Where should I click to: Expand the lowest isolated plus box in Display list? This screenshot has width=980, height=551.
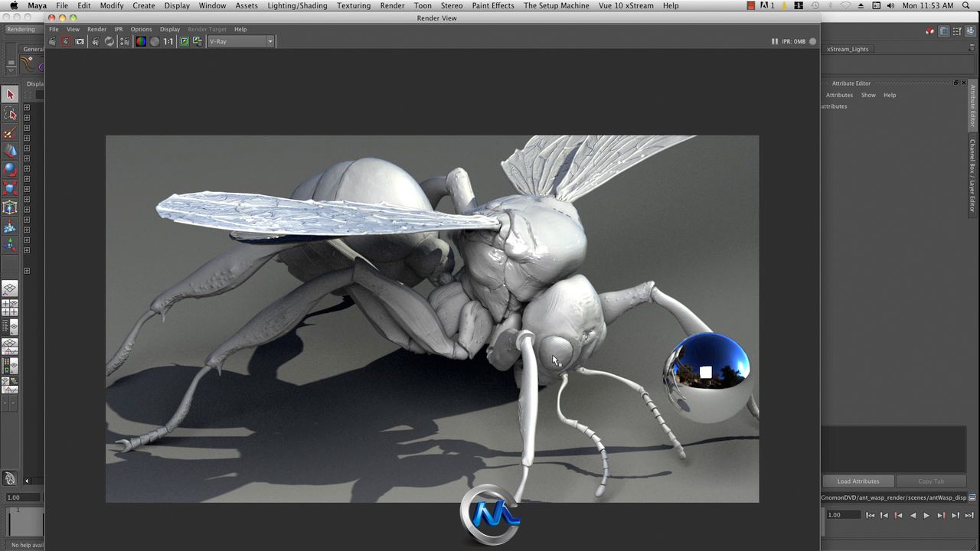[27, 271]
